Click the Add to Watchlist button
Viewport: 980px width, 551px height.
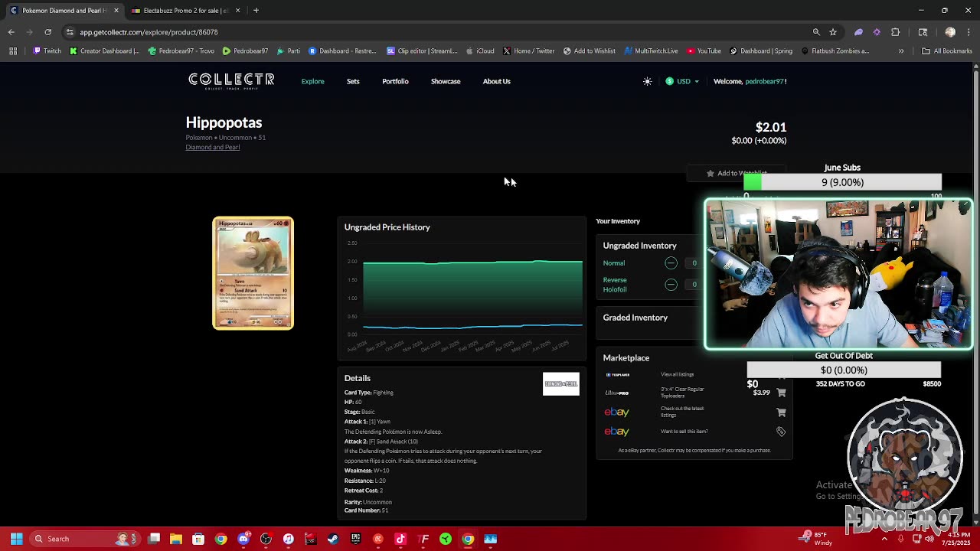coord(735,173)
